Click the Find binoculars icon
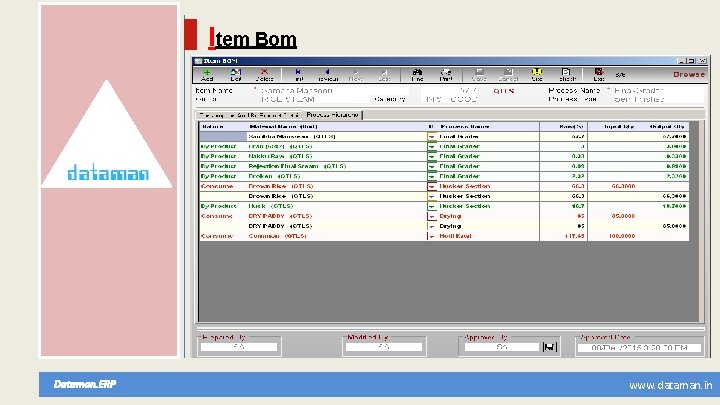This screenshot has width=720, height=405. point(417,72)
